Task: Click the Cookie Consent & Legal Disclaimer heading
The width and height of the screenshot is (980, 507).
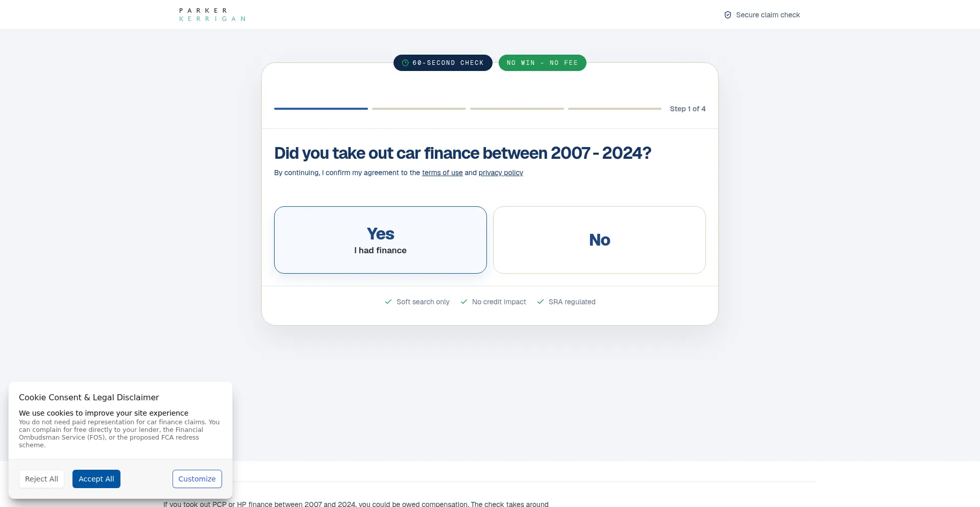Action: pos(89,397)
